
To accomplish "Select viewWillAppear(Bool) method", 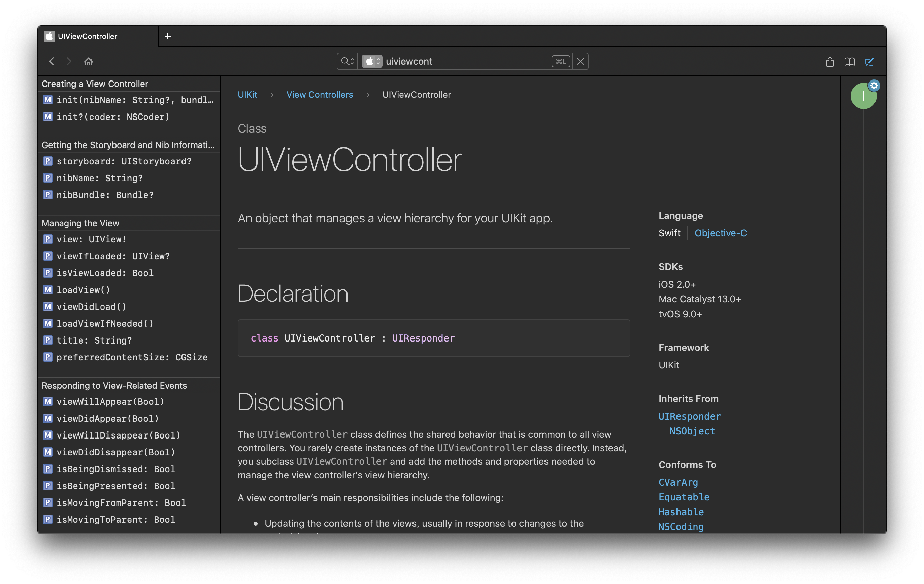I will (x=129, y=402).
